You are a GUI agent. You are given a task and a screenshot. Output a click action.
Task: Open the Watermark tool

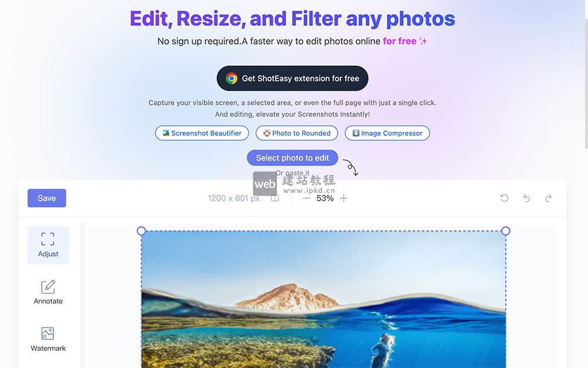pos(48,339)
